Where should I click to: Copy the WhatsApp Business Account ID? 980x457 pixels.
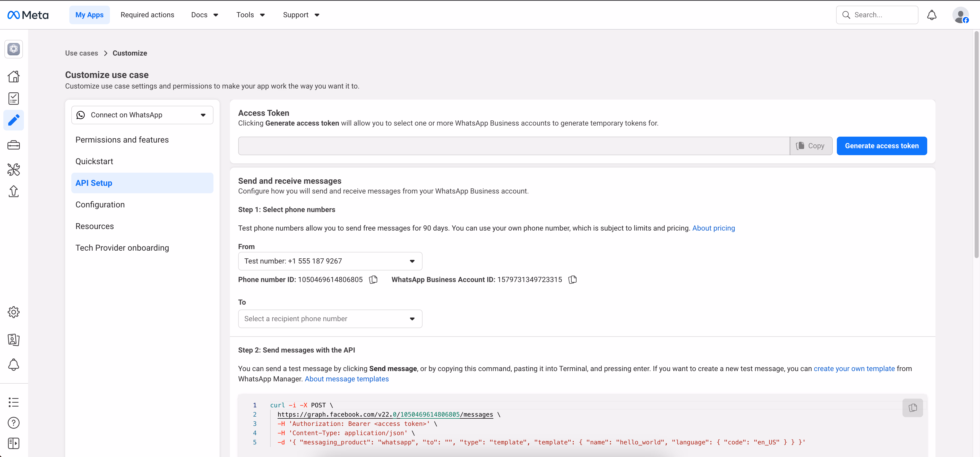pyautogui.click(x=573, y=279)
